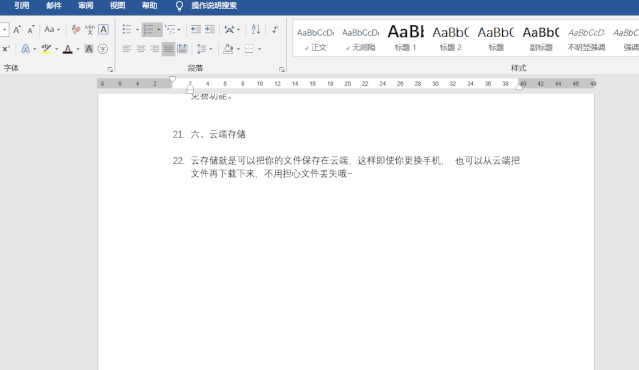Viewport: 639px width, 370px height.
Task: Expand numbering library dropdown arrow
Action: click(x=159, y=30)
